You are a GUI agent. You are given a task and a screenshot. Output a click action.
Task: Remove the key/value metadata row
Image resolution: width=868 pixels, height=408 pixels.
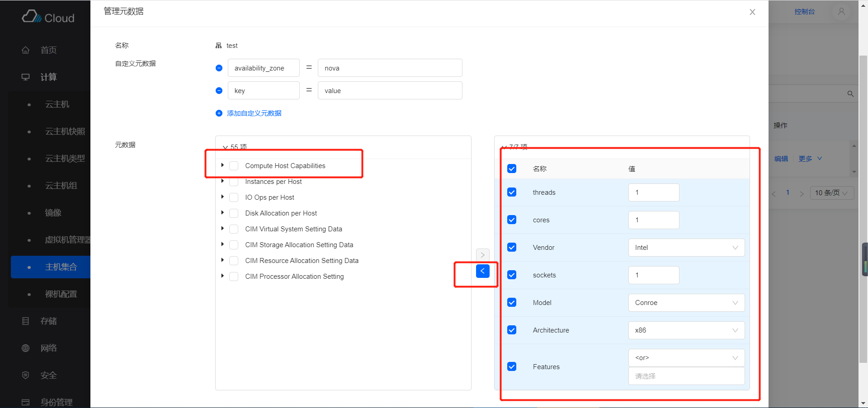(x=219, y=90)
